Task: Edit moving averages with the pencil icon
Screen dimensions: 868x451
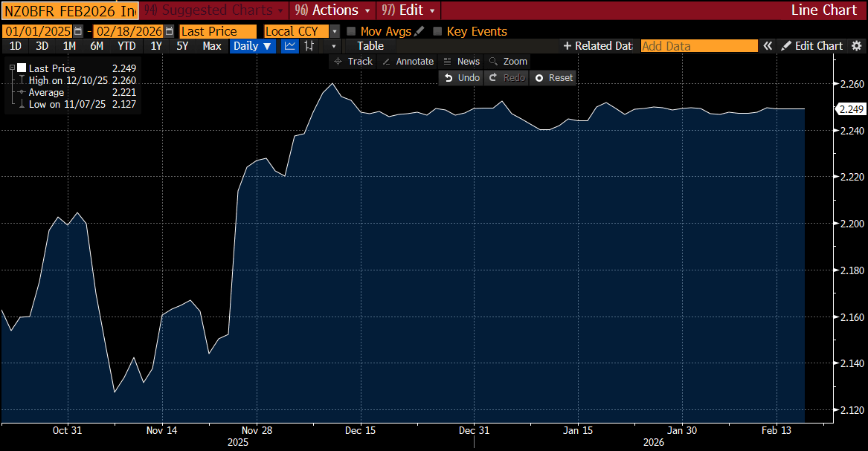Action: [419, 31]
